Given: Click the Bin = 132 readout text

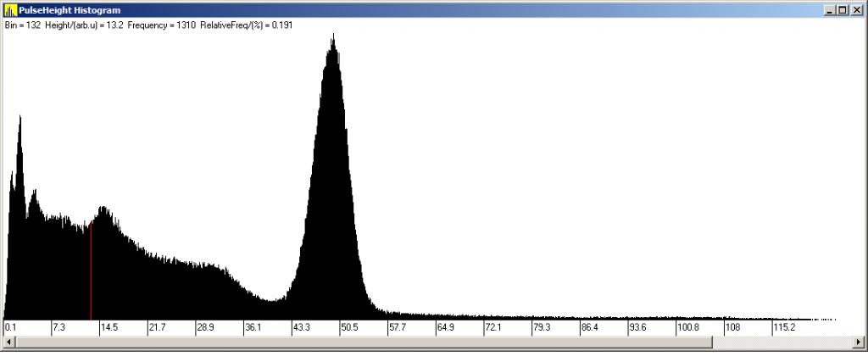Looking at the screenshot, I should point(22,25).
